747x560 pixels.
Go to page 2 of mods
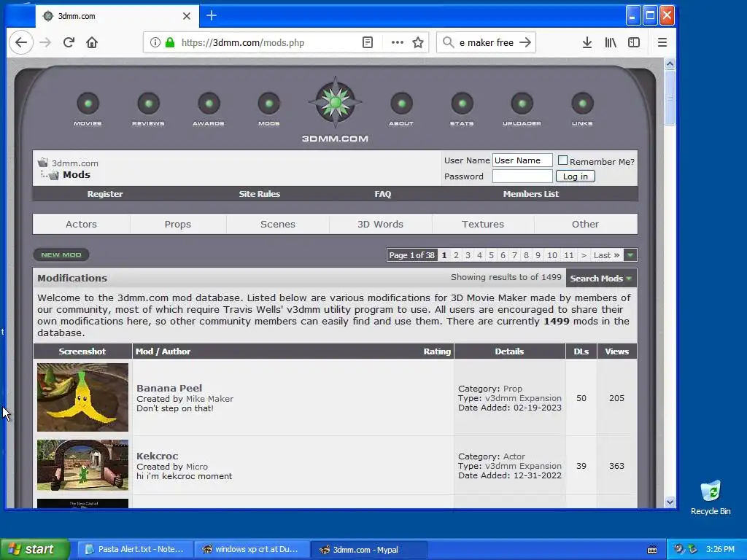[x=456, y=255]
